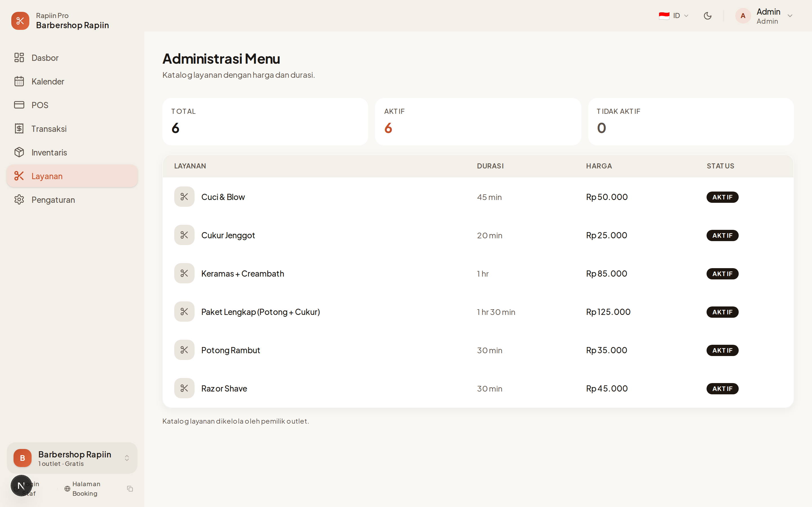Click the Kalender calendar icon

point(19,81)
